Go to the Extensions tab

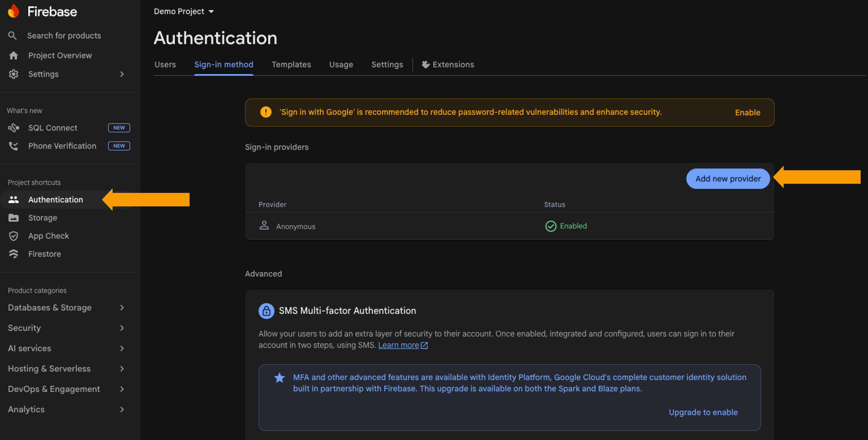(448, 64)
